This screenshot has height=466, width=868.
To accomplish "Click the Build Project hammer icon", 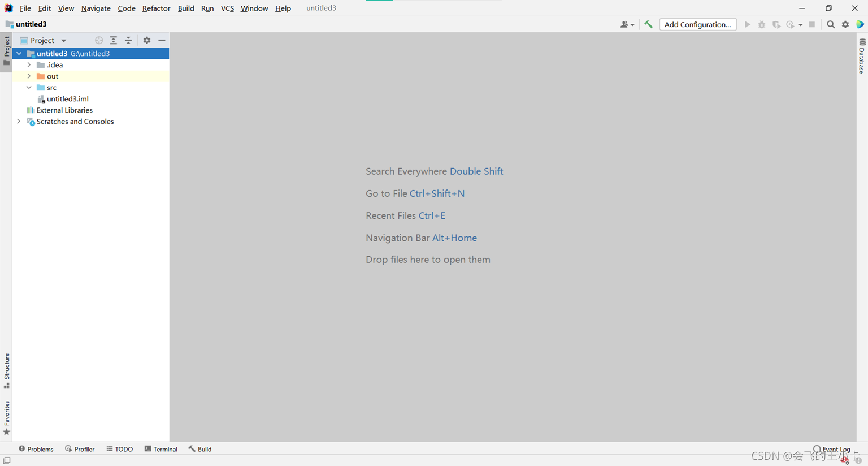I will point(649,24).
